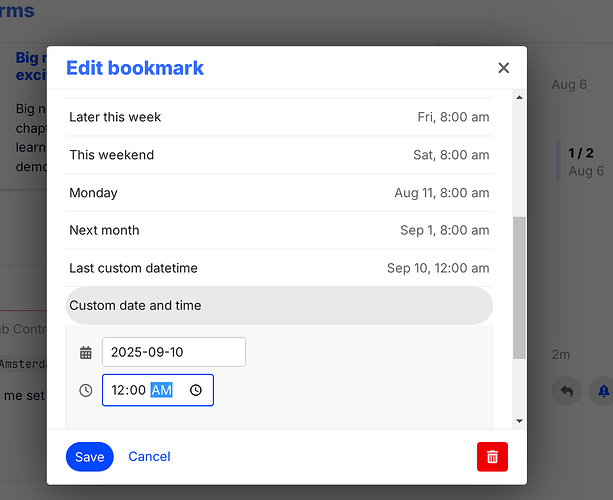Choose Last custom datetime option
Image resolution: width=613 pixels, height=500 pixels.
pos(279,268)
